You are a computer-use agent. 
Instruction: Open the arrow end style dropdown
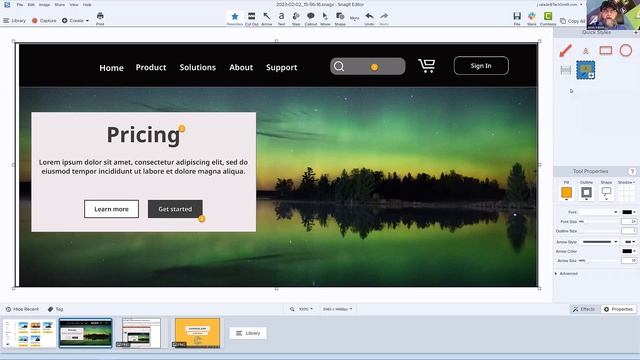tap(629, 242)
